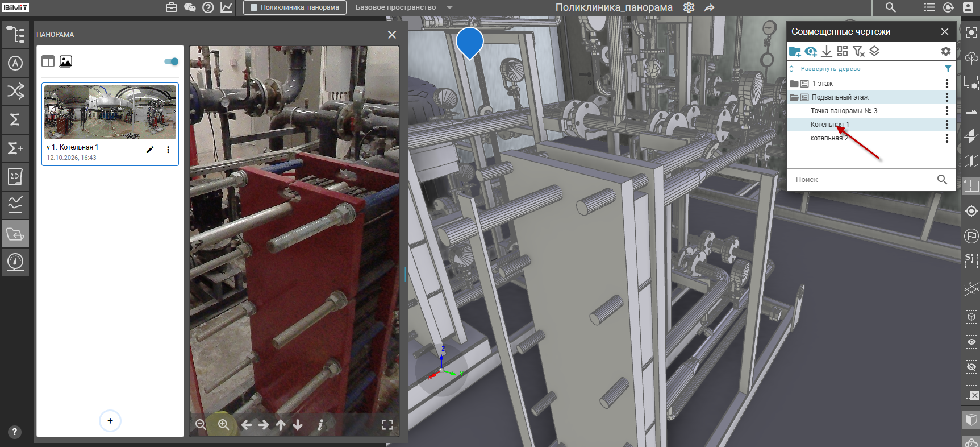Share the model via arrow icon
The image size is (980, 447).
709,7
